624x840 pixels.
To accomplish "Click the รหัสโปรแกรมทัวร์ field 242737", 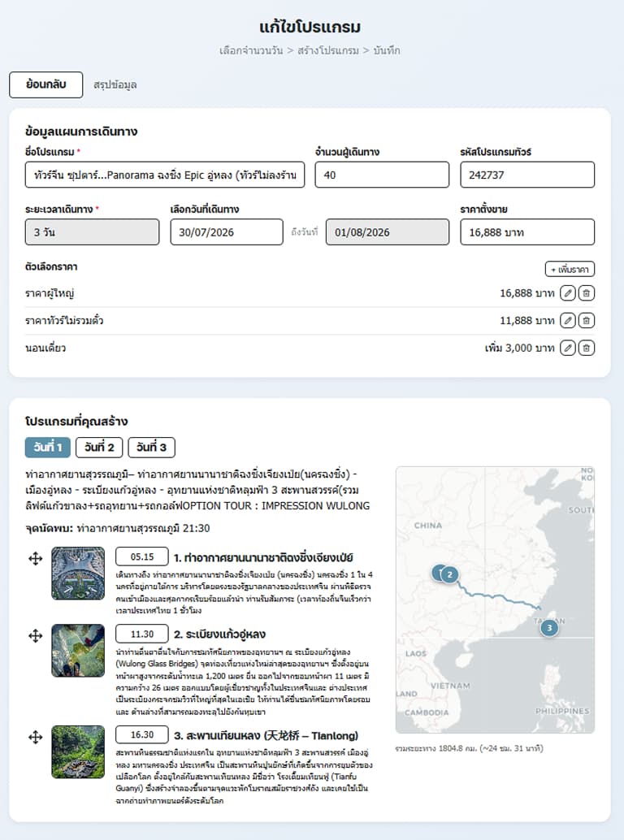I will (527, 175).
